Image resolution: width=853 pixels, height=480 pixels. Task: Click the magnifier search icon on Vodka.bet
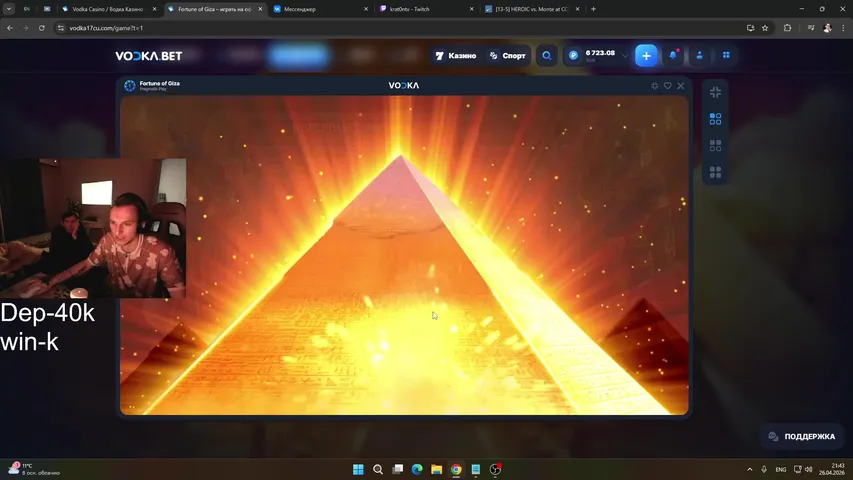coord(547,56)
